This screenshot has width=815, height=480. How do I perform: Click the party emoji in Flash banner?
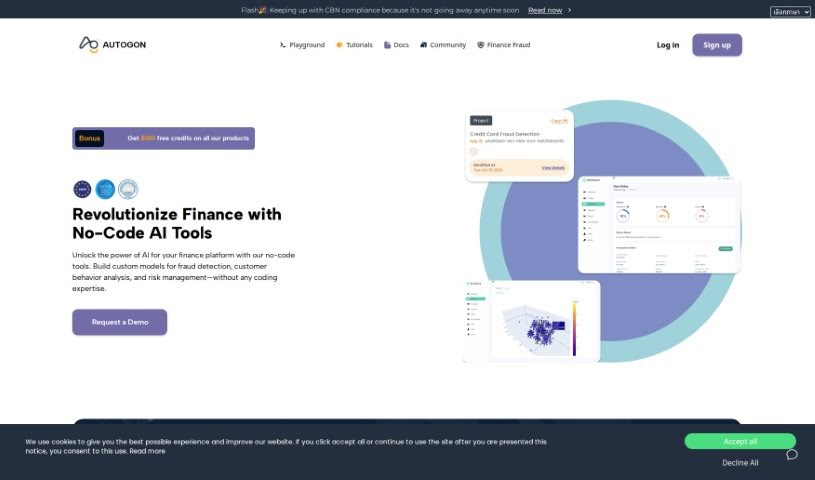point(262,10)
